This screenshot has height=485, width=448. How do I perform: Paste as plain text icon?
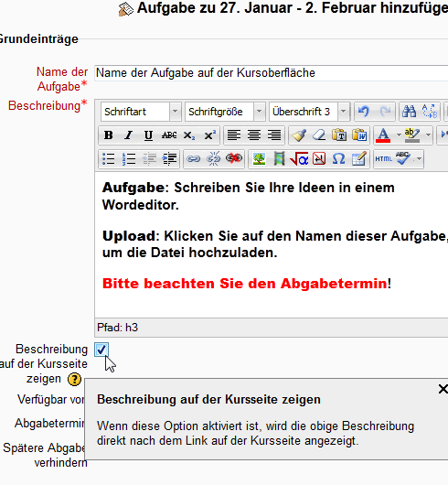pyautogui.click(x=339, y=135)
